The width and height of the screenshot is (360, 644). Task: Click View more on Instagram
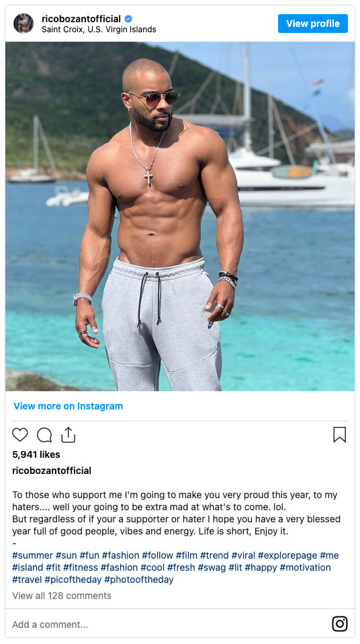pos(68,406)
